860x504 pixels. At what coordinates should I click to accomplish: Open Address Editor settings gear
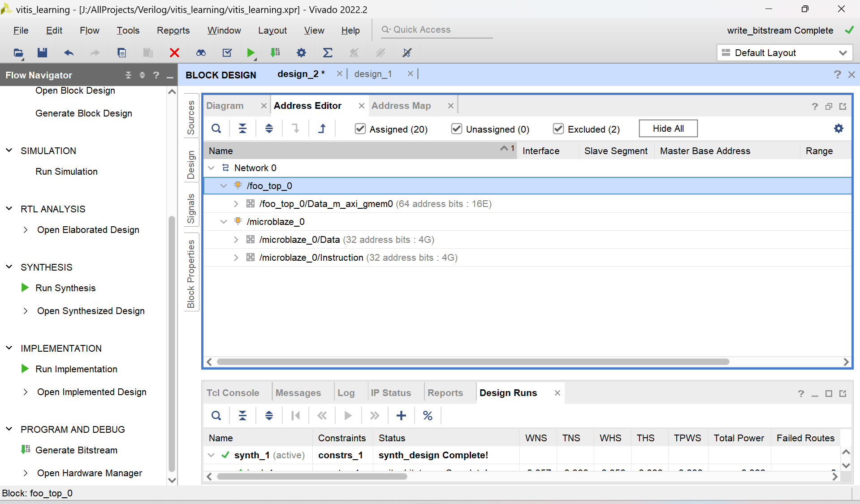point(838,129)
